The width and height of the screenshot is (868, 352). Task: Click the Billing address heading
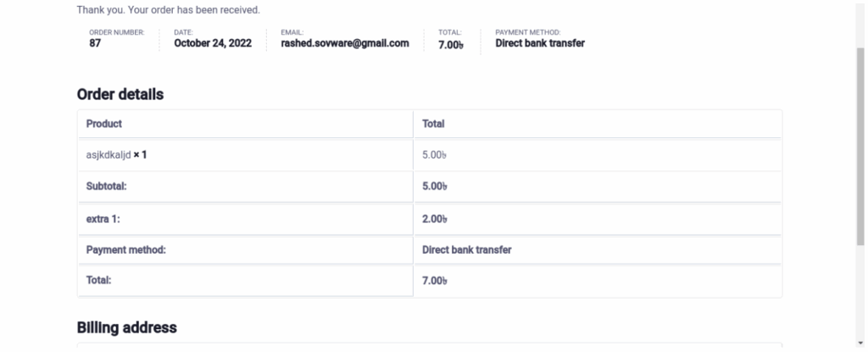(x=126, y=327)
